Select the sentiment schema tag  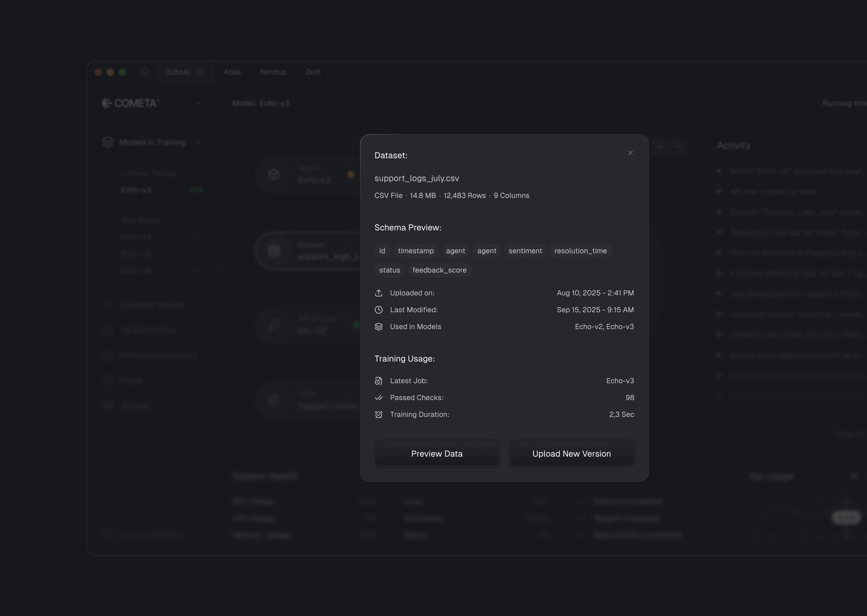(x=525, y=251)
